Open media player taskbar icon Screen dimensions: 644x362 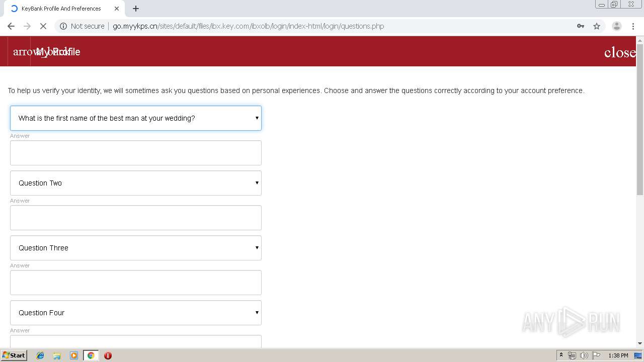(74, 355)
